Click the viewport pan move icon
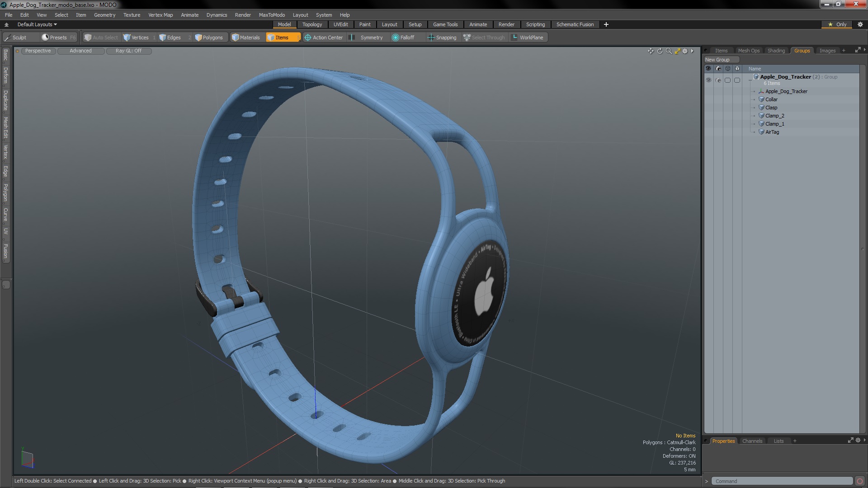 click(651, 51)
